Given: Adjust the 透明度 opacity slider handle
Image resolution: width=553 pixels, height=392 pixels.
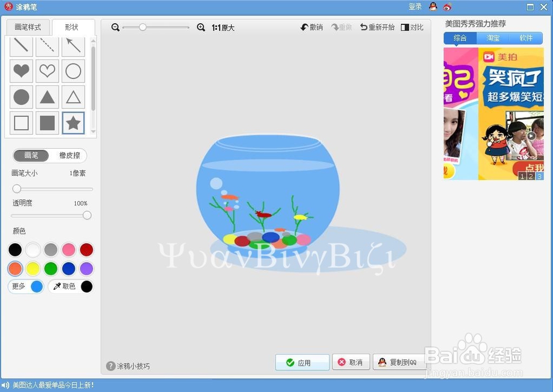Looking at the screenshot, I should click(86, 216).
